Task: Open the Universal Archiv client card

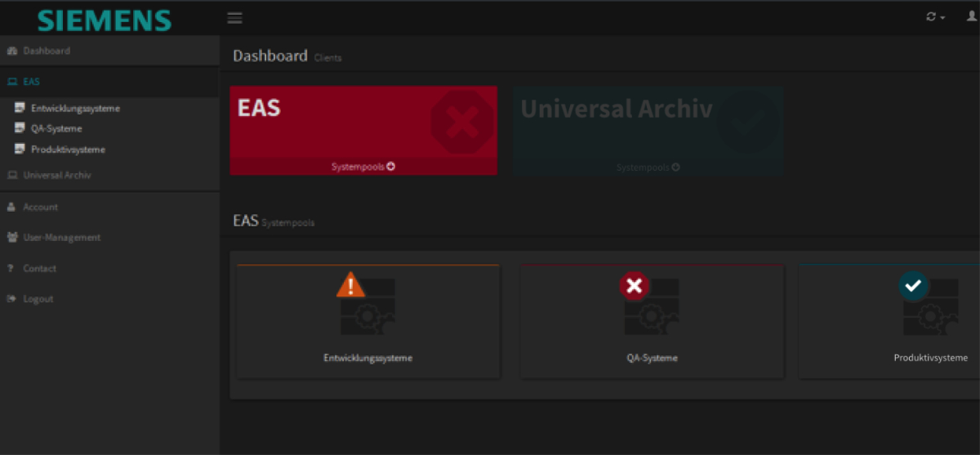Action: point(648,131)
